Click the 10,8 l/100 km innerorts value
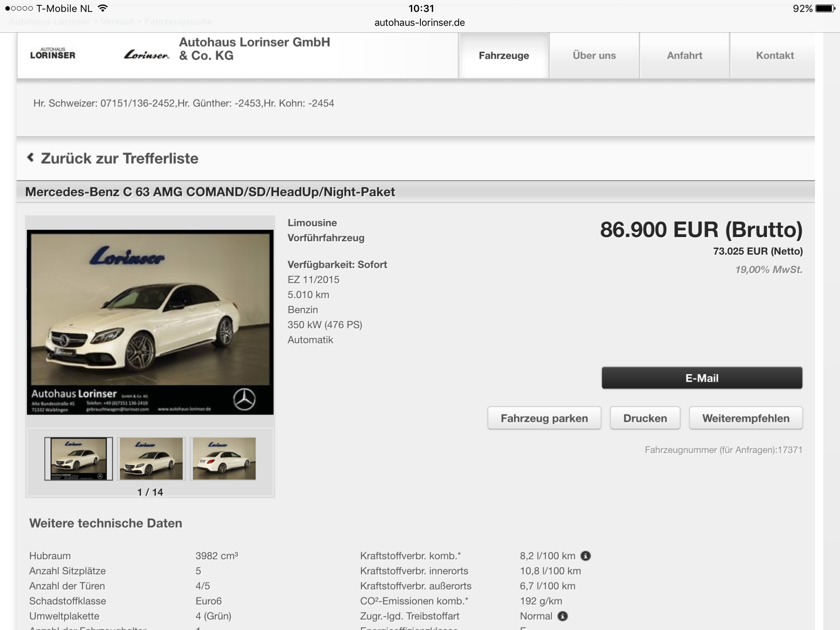The width and height of the screenshot is (840, 630). 550,571
